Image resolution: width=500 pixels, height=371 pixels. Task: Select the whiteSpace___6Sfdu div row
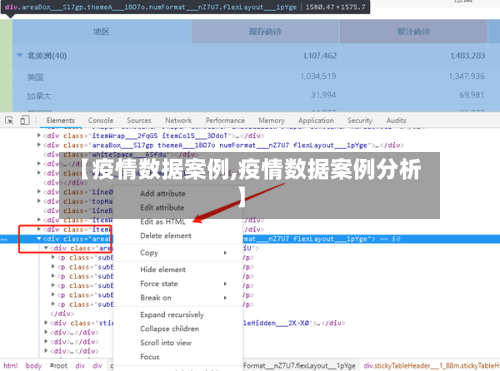[121, 155]
